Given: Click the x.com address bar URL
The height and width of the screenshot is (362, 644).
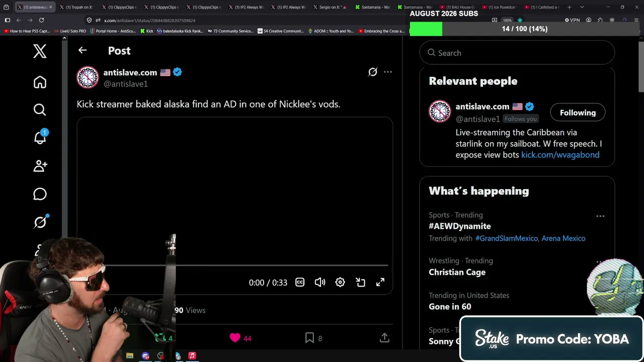Looking at the screenshot, I should click(149, 21).
